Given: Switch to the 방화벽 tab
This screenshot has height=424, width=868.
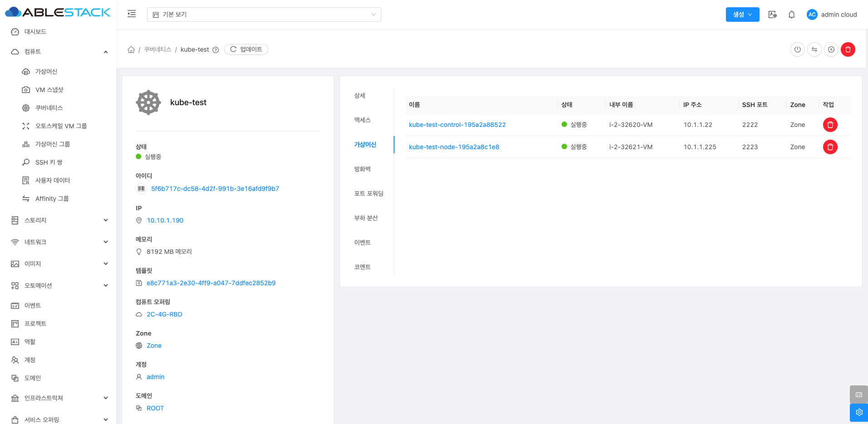Looking at the screenshot, I should 362,169.
